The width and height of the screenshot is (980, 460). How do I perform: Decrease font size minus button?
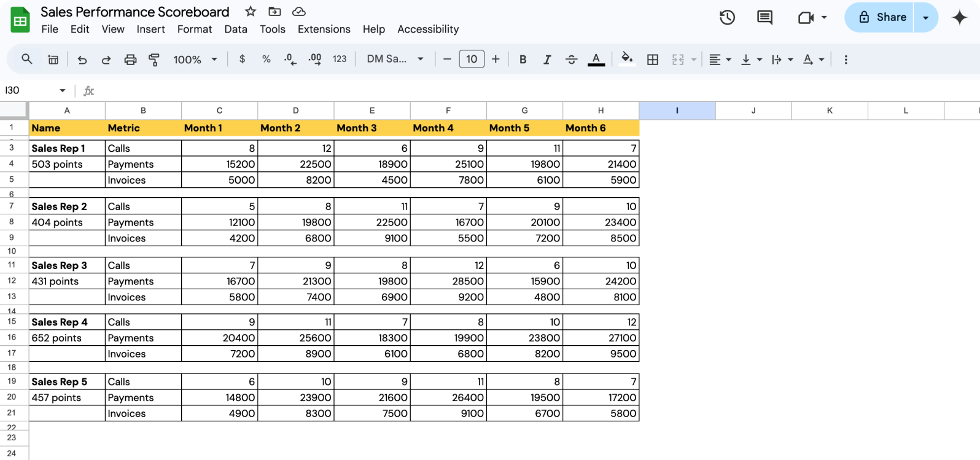[447, 59]
